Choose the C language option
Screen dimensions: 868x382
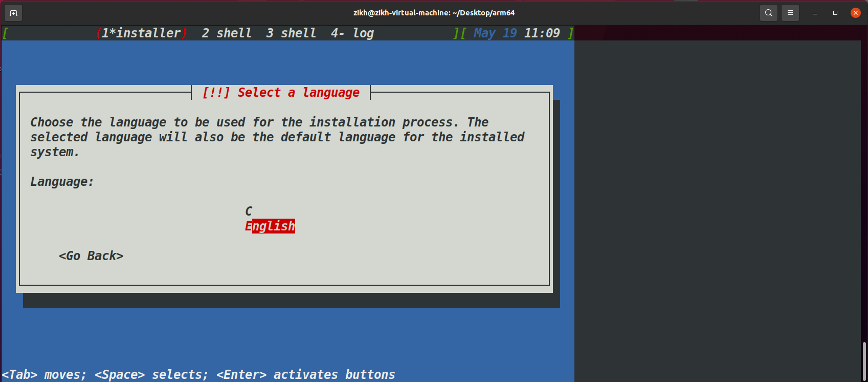[249, 211]
